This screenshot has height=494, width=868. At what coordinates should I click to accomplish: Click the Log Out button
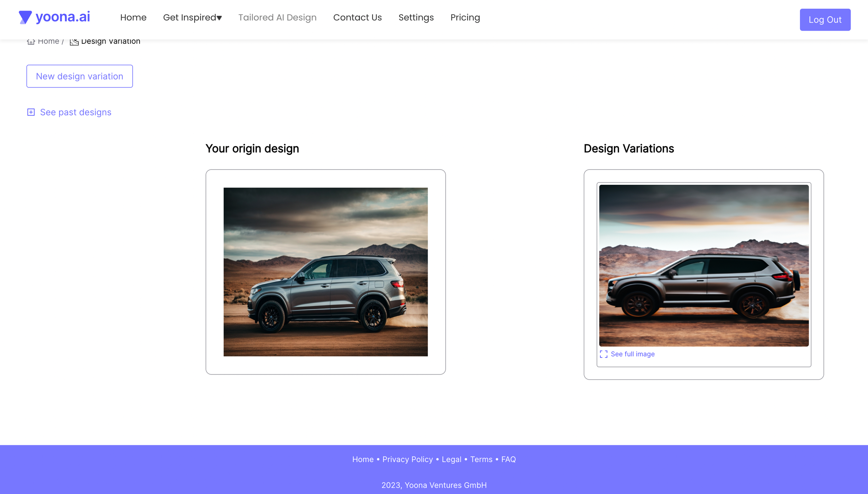pos(825,20)
